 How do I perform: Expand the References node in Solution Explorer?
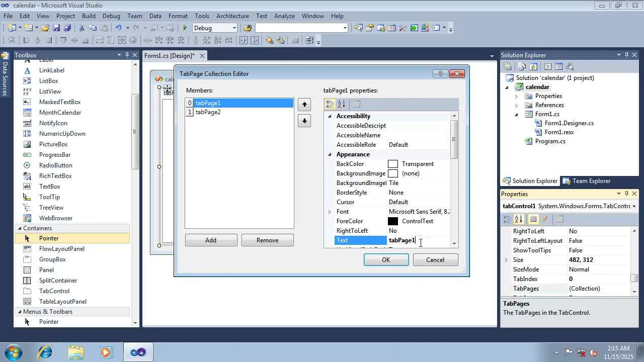pyautogui.click(x=516, y=105)
